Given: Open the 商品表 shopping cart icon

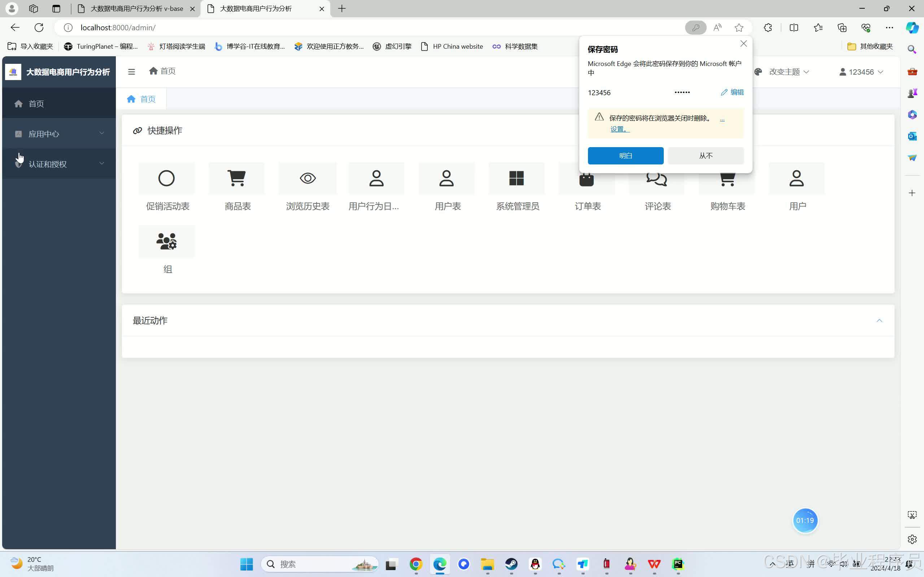Looking at the screenshot, I should [236, 178].
